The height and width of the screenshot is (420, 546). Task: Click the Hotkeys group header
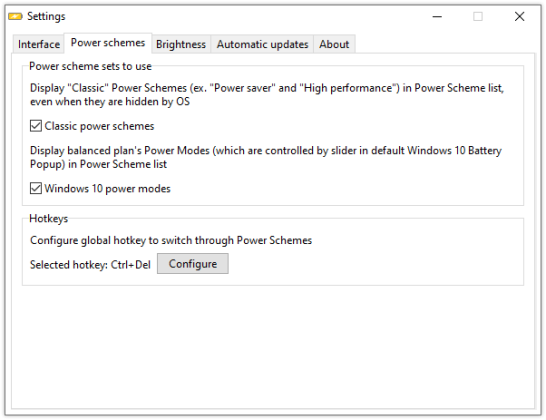48,218
